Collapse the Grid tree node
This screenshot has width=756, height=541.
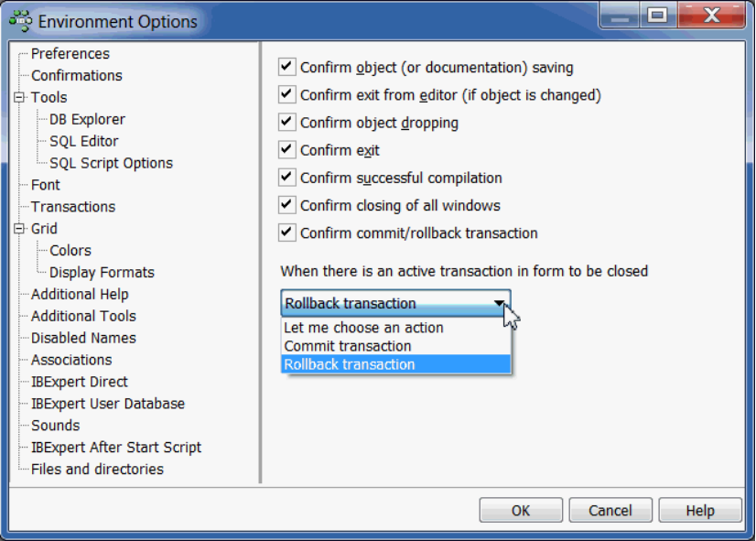tap(19, 229)
